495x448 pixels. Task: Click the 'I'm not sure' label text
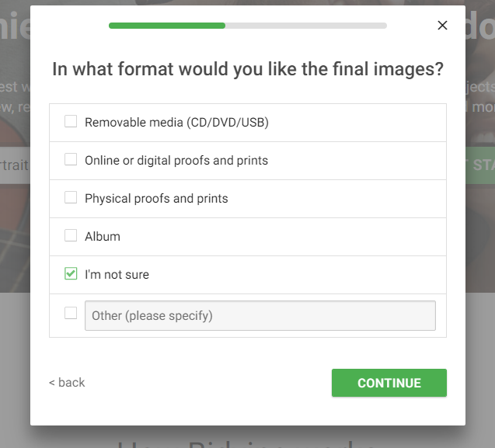click(117, 275)
